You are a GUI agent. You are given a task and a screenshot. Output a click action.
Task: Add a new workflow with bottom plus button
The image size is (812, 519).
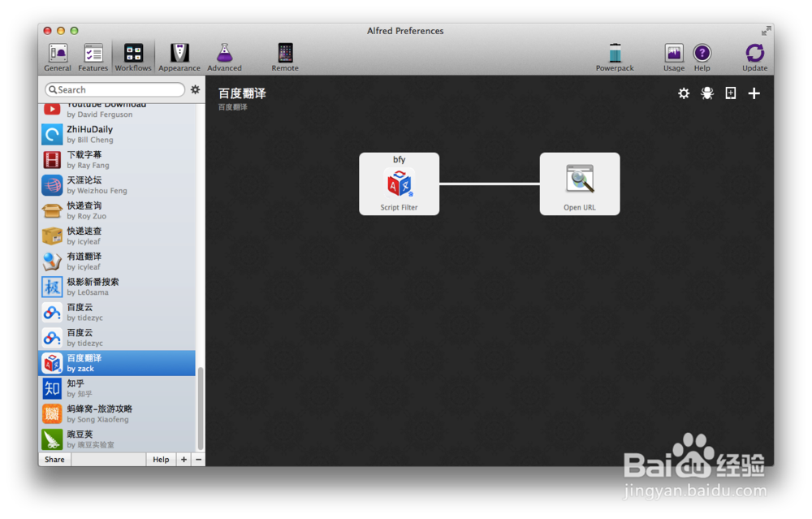click(x=184, y=460)
